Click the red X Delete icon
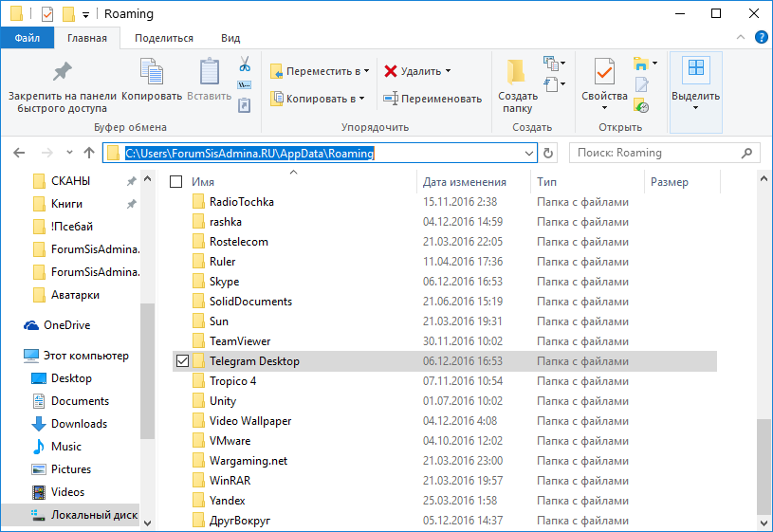The height and width of the screenshot is (532, 773). coord(391,71)
